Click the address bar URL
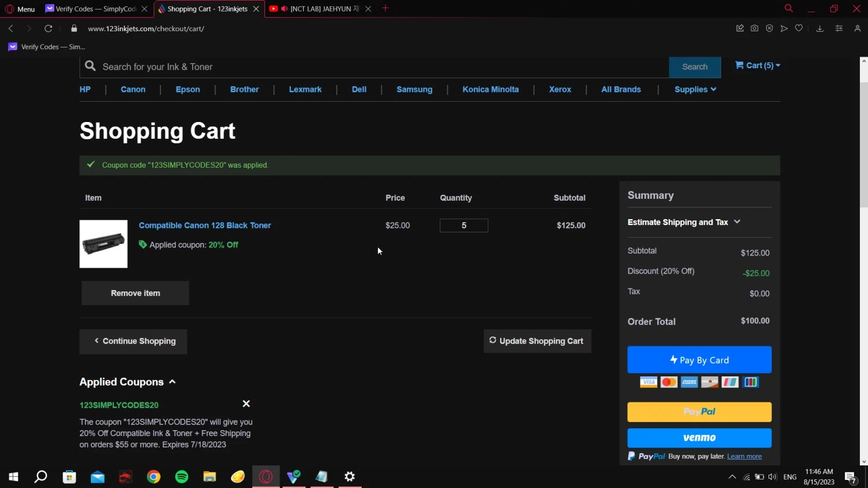This screenshot has height=488, width=868. [x=146, y=28]
